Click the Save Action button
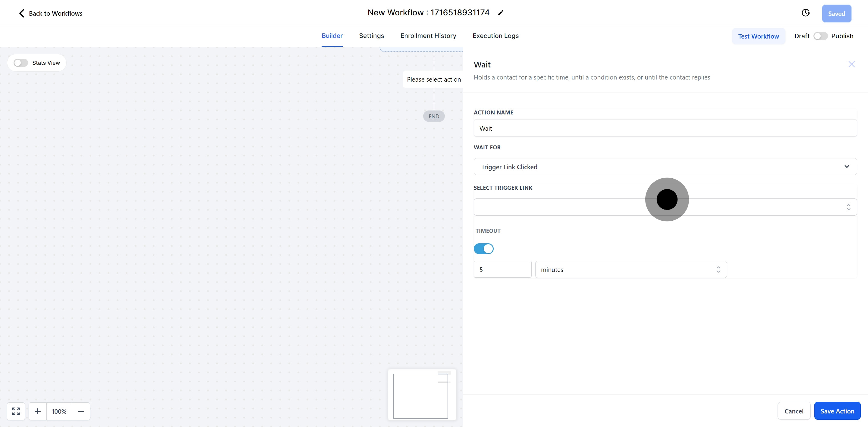868x427 pixels. (837, 411)
